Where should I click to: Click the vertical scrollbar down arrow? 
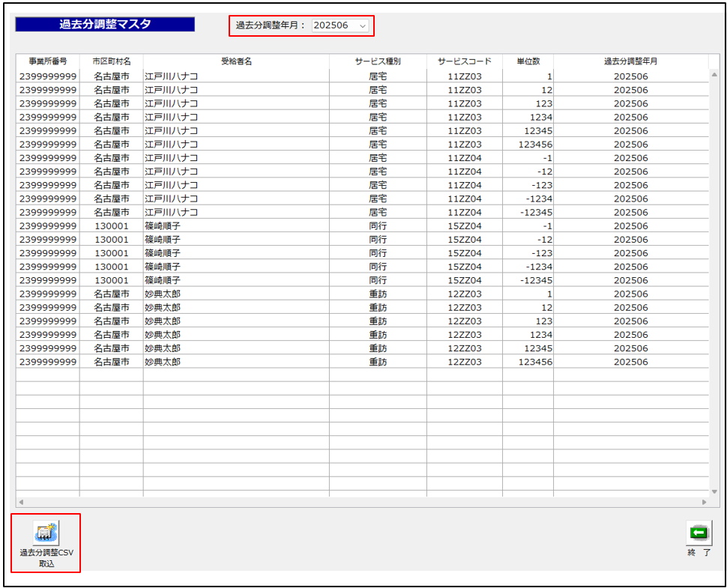tap(714, 491)
